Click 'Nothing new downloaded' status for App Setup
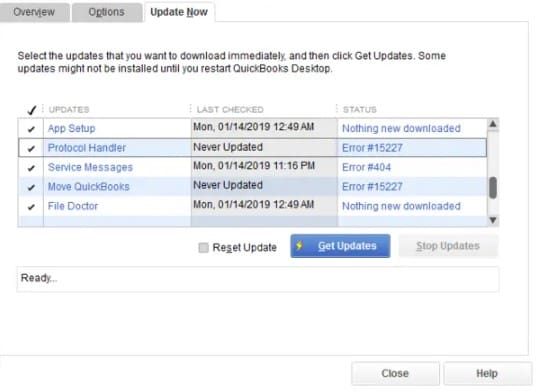Image resolution: width=536 pixels, height=392 pixels. click(x=401, y=129)
